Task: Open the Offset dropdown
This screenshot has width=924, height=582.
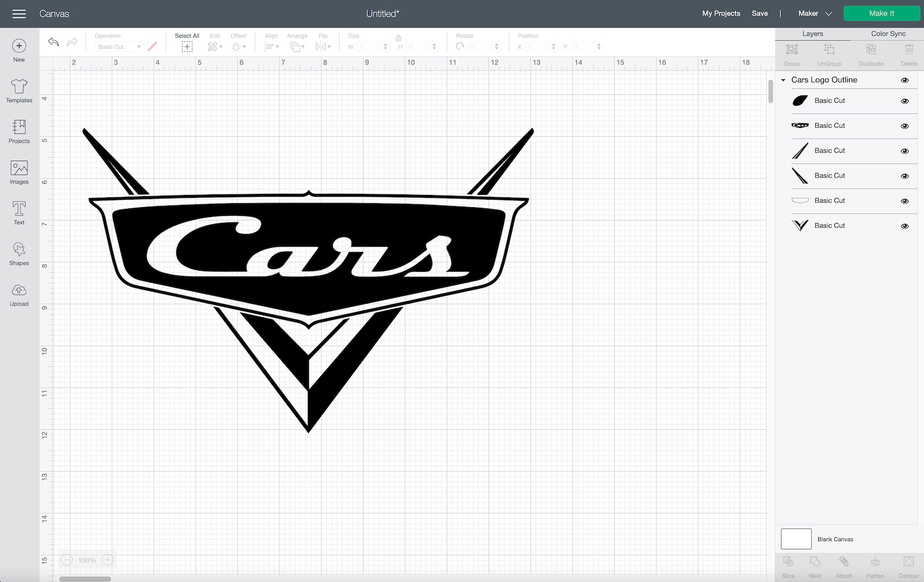Action: 239,47
